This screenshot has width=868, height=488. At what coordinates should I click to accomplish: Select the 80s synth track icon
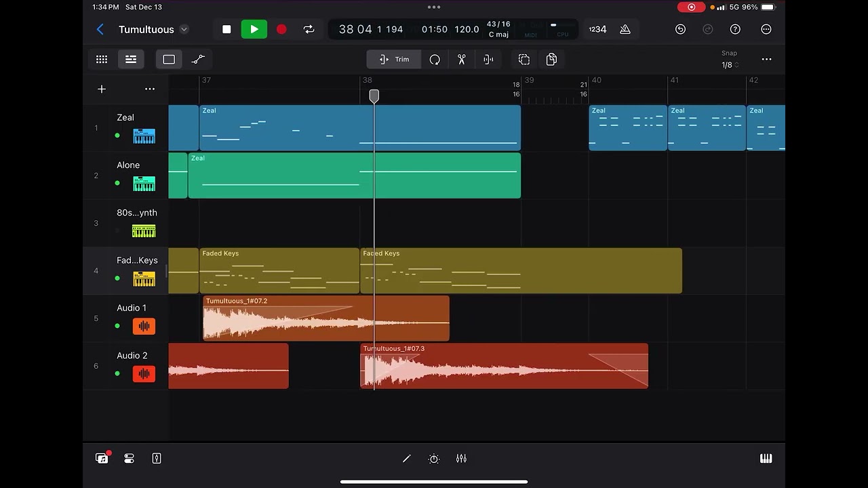[144, 231]
